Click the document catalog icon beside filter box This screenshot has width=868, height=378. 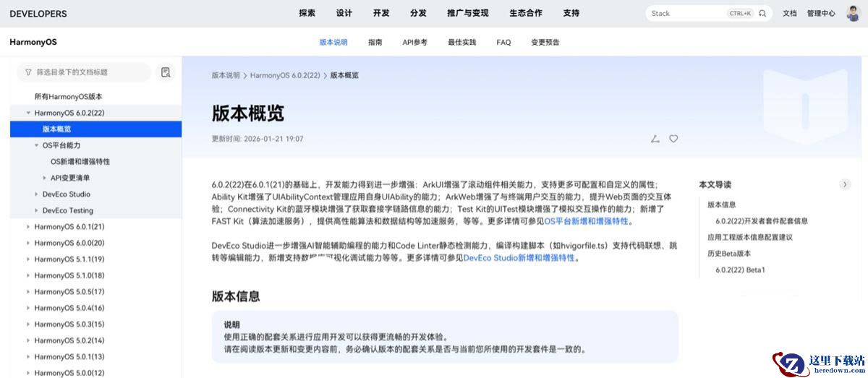(166, 72)
